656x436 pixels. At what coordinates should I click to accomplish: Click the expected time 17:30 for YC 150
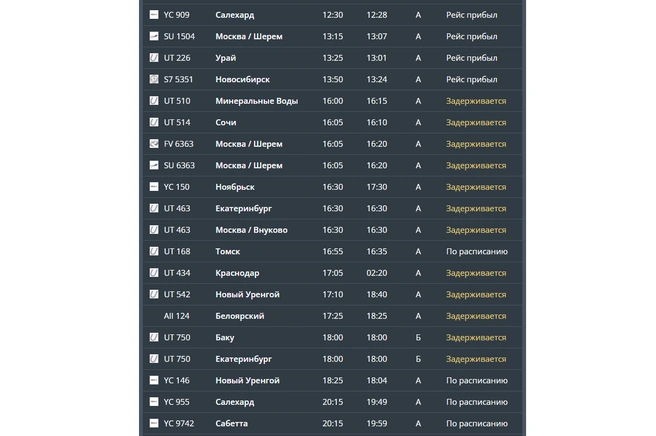tap(377, 187)
